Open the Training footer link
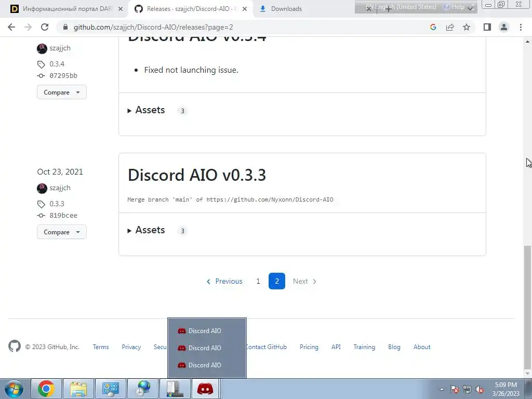The width and height of the screenshot is (532, 399). pos(364,347)
